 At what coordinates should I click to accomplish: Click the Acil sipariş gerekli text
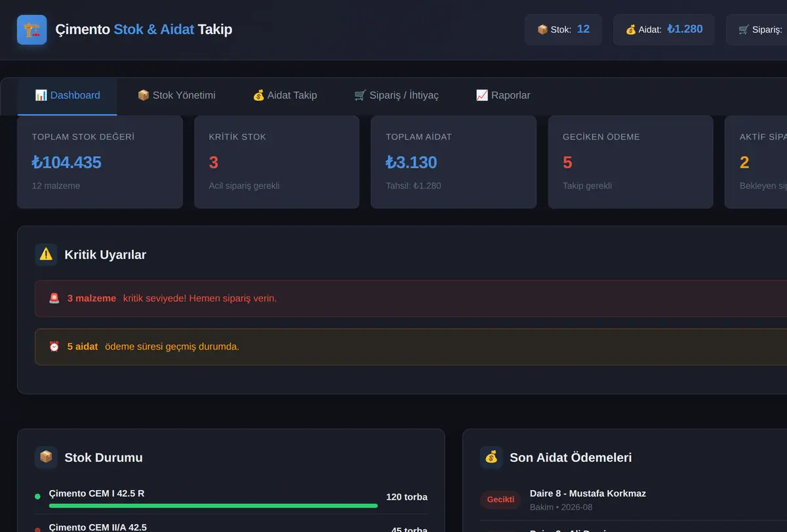coord(244,186)
